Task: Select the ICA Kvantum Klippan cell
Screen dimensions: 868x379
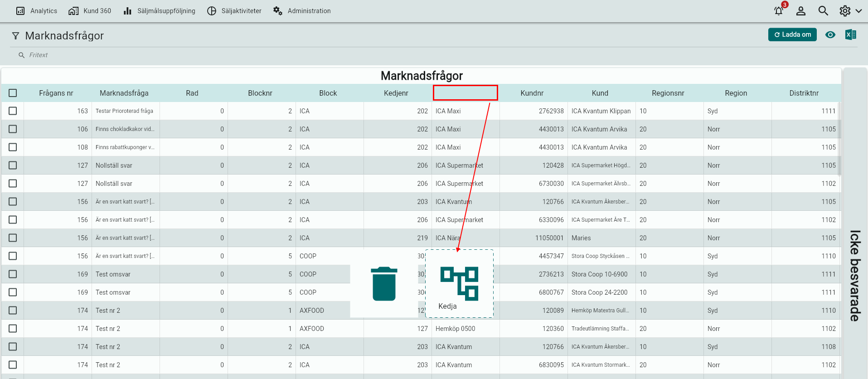Action: coord(601,111)
